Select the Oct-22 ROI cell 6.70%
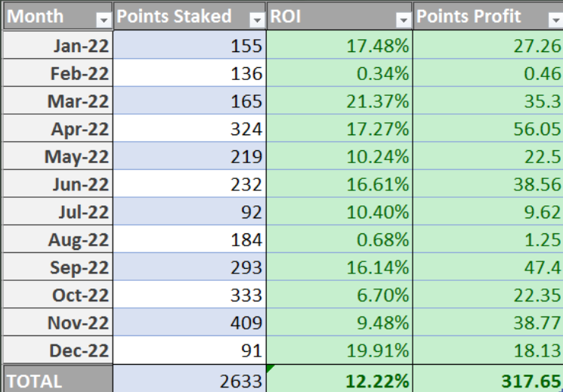Screen dimensions: 563x392 [339, 295]
